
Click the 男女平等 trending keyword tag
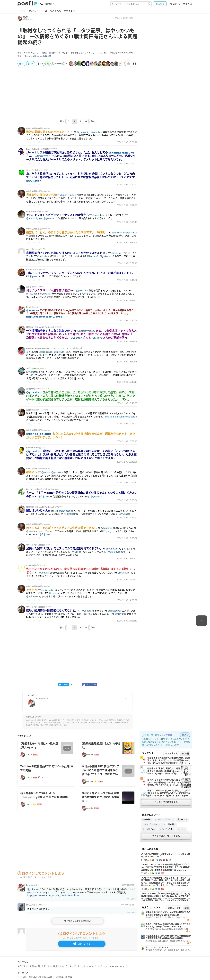(147, 819)
